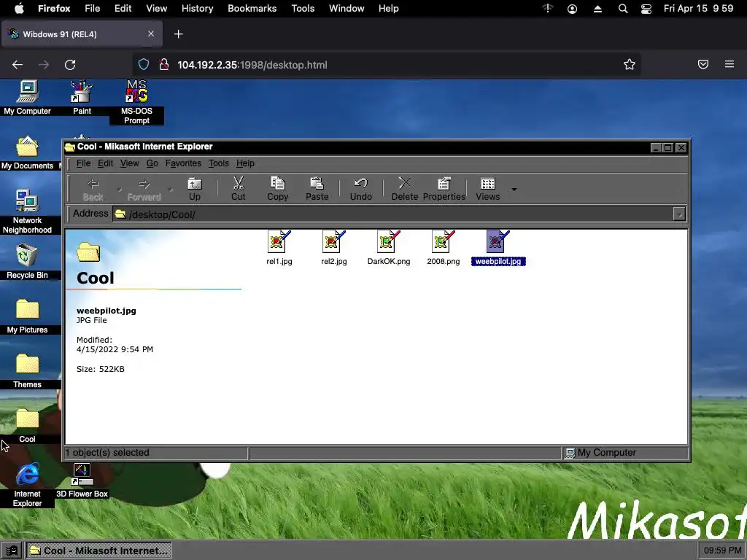
Task: Click Cool - Mikasoft Internet taskbar button
Action: 98,551
